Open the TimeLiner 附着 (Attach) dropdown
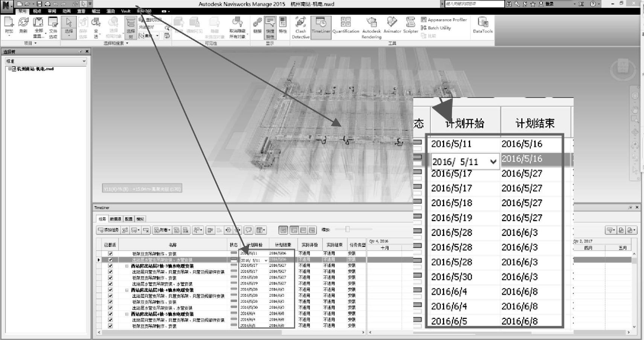The image size is (644, 340). tap(162, 230)
